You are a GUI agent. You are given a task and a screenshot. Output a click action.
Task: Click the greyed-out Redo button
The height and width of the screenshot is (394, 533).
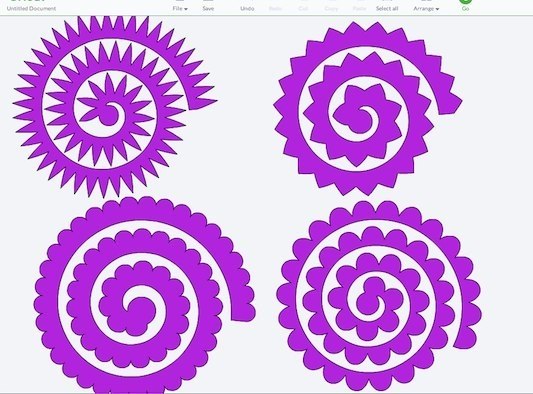[275, 8]
